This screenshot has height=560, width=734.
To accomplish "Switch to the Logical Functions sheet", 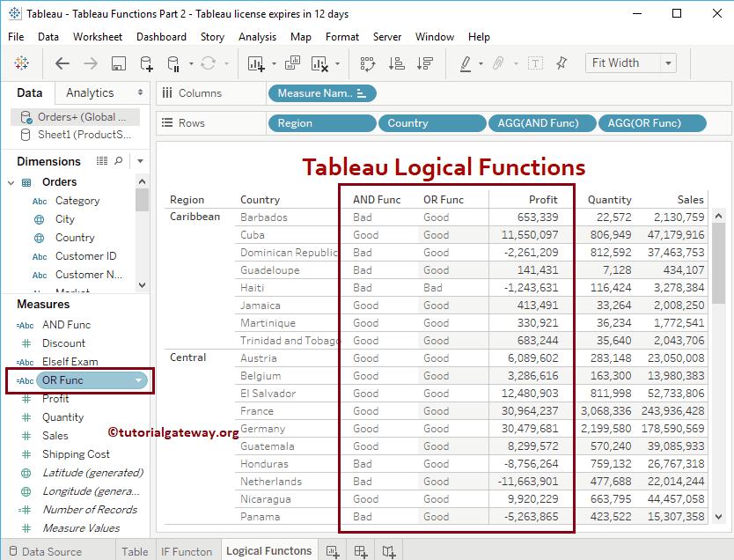I will (x=268, y=549).
